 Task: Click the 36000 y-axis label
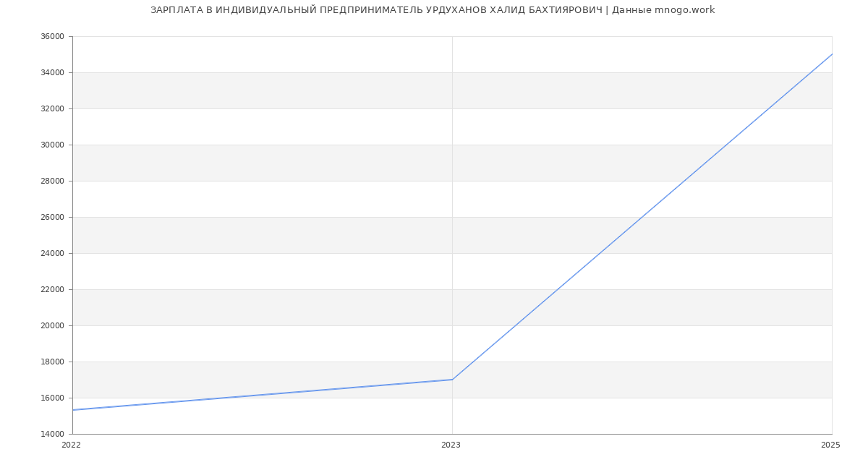(52, 36)
